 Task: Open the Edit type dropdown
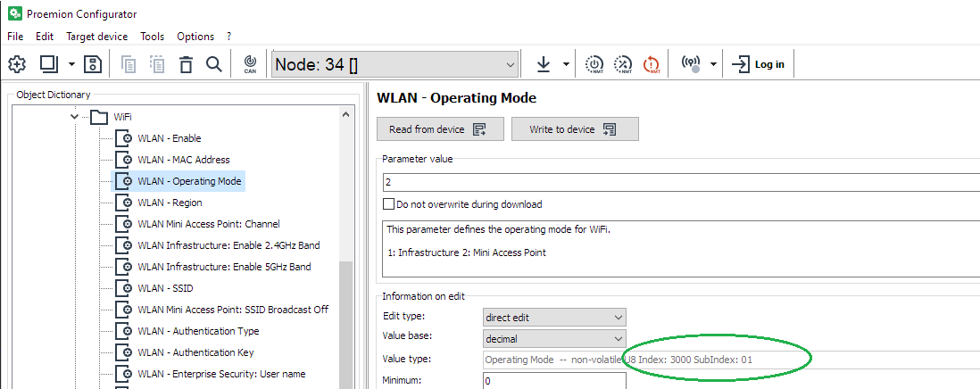pos(619,317)
